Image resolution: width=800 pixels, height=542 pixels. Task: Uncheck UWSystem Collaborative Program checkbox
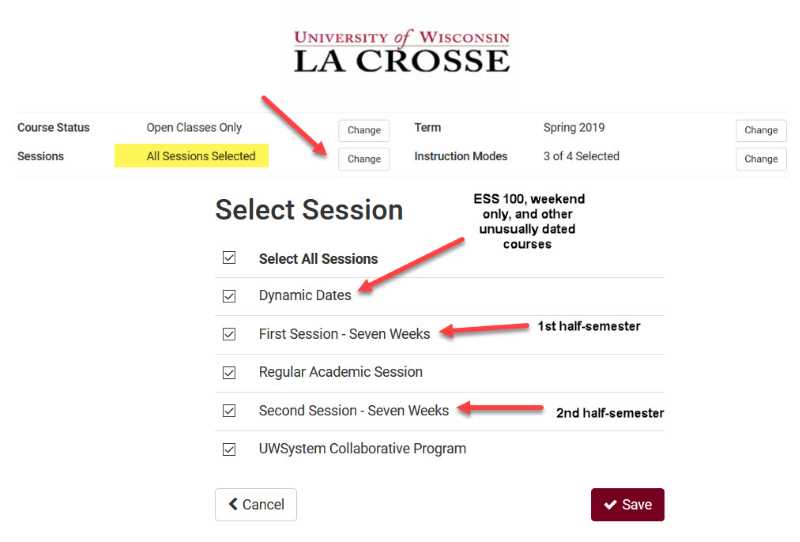pos(229,449)
